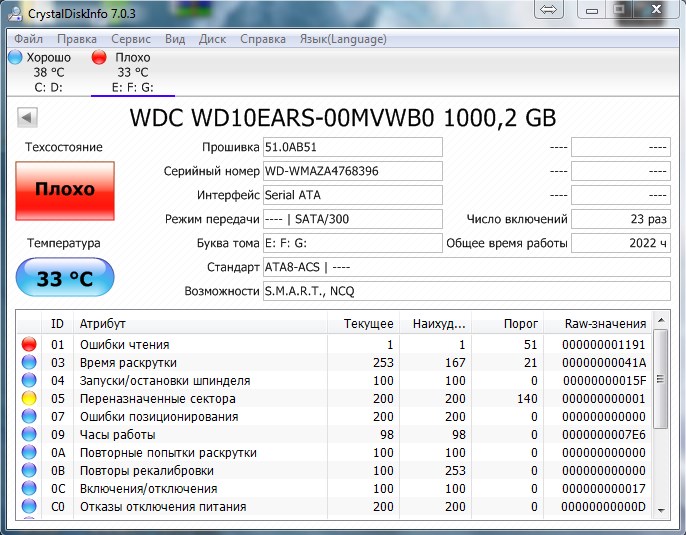Open the Правка menu

pos(77,39)
